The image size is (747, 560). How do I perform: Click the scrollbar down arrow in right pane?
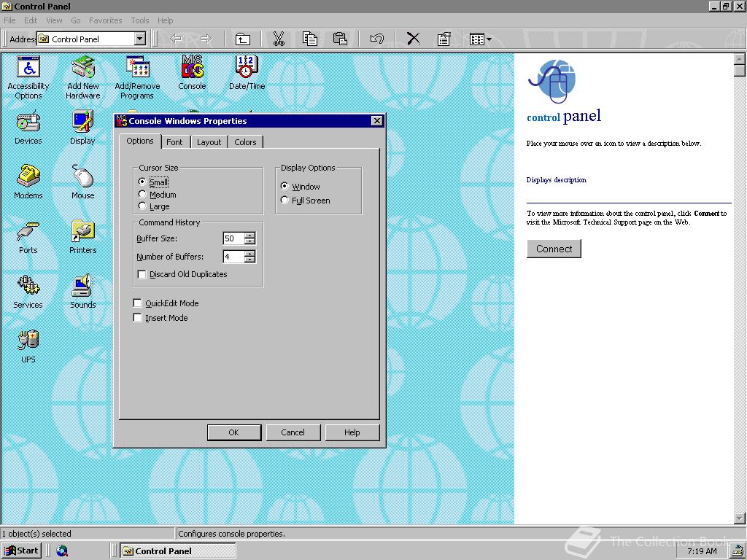point(740,518)
